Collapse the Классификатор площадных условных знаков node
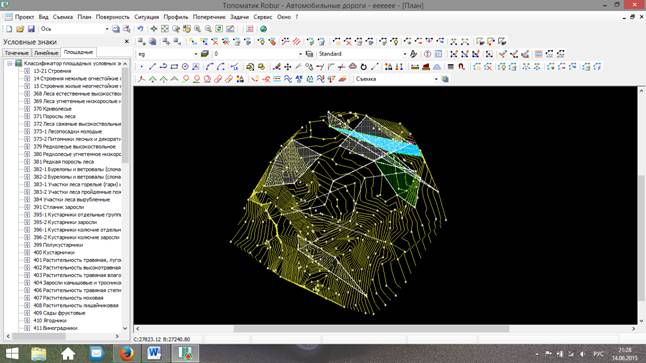The width and height of the screenshot is (646, 363). coord(9,63)
